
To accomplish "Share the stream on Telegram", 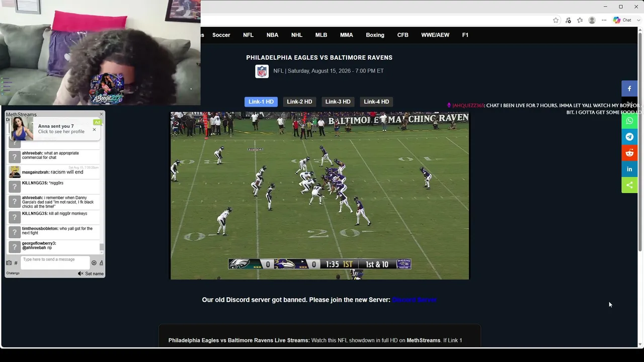I will click(629, 137).
